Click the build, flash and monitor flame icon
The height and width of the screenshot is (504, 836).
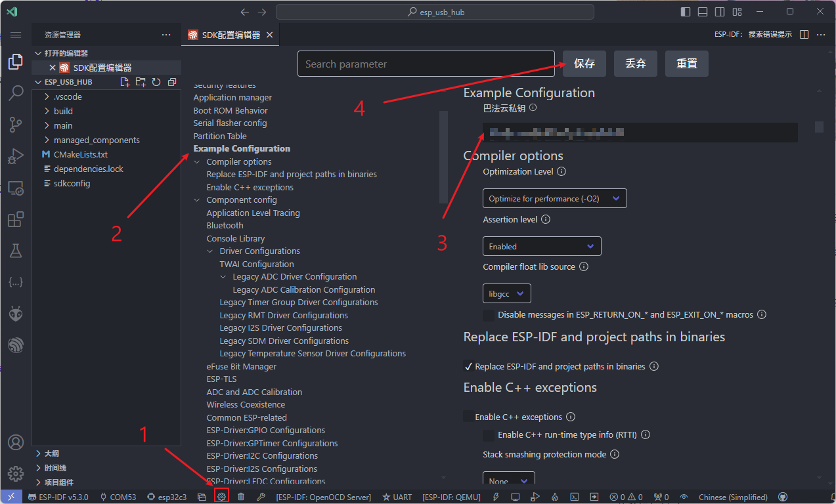[x=555, y=497]
